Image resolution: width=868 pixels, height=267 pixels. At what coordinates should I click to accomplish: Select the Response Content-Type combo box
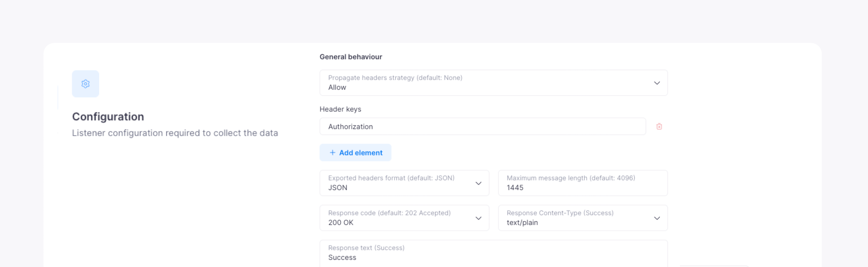click(x=576, y=218)
